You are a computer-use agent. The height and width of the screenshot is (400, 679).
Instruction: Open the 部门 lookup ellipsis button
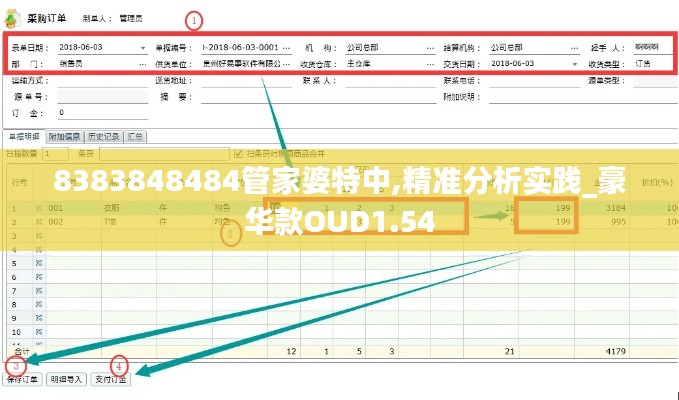click(x=142, y=64)
